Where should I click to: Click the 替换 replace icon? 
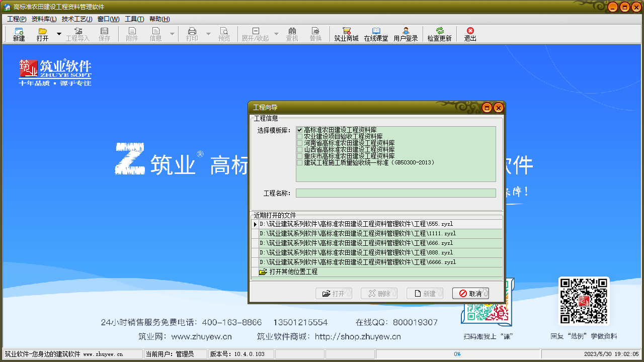[x=316, y=34]
